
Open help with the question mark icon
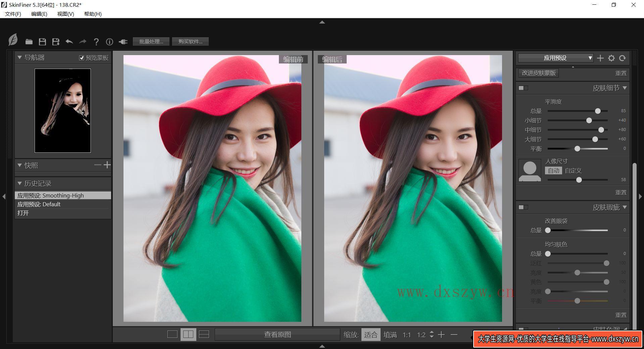pyautogui.click(x=96, y=42)
